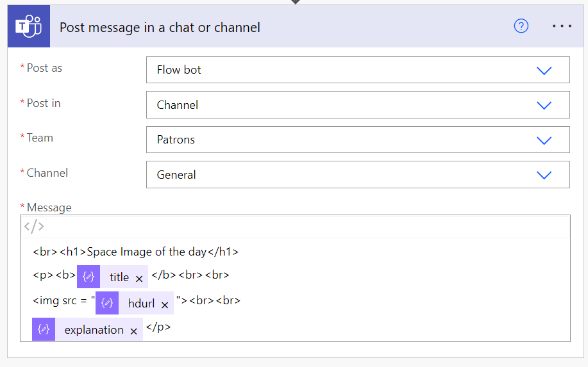Click the action title Post message in a chat or channel
588x367 pixels.
point(160,27)
